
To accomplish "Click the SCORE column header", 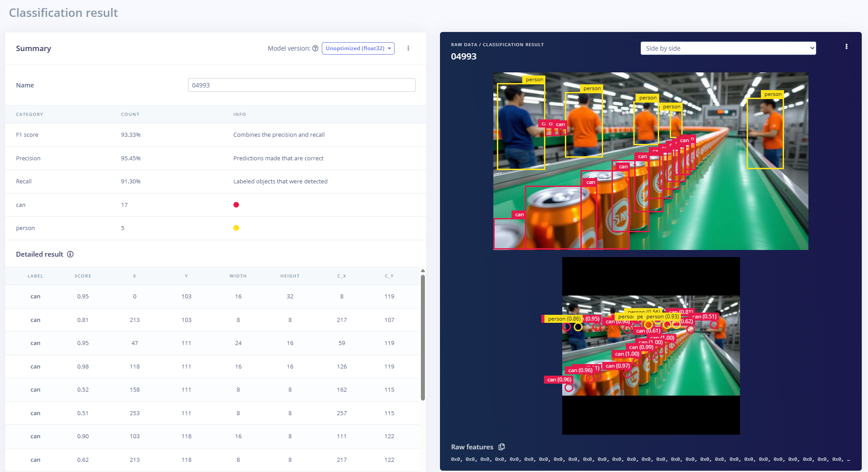I will (83, 276).
